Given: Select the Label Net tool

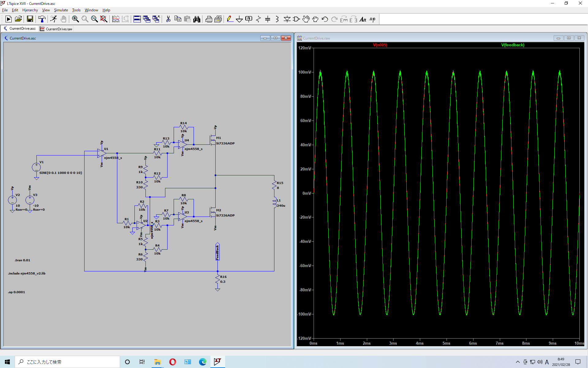Looking at the screenshot, I should pyautogui.click(x=249, y=19).
